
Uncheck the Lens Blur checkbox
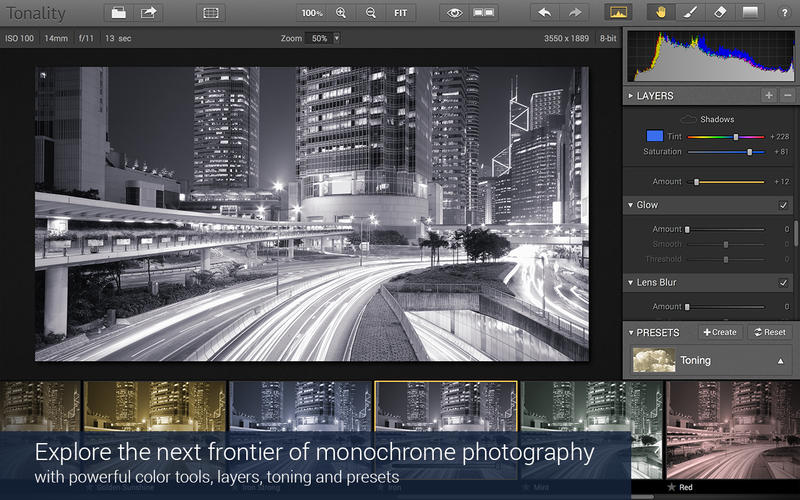tap(783, 283)
